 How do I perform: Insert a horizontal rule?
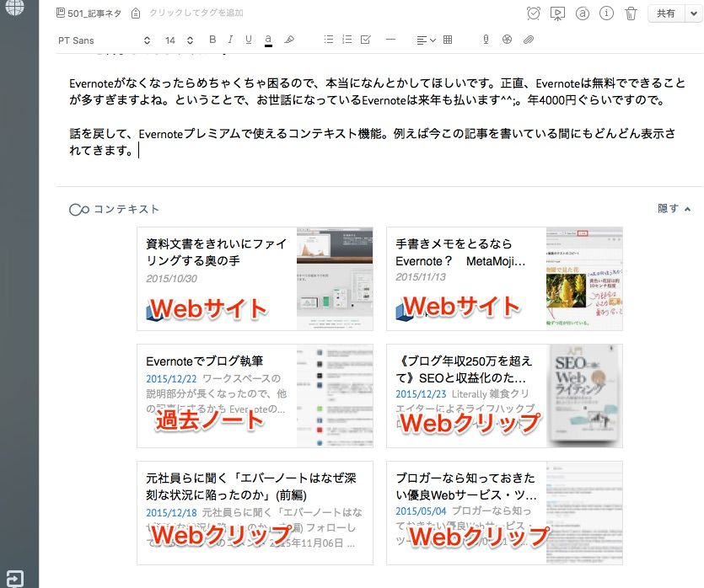point(390,40)
